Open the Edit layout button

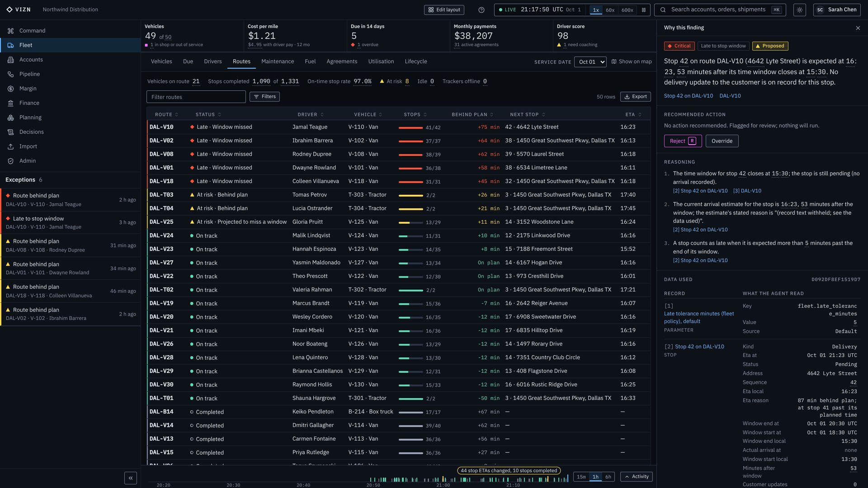444,10
